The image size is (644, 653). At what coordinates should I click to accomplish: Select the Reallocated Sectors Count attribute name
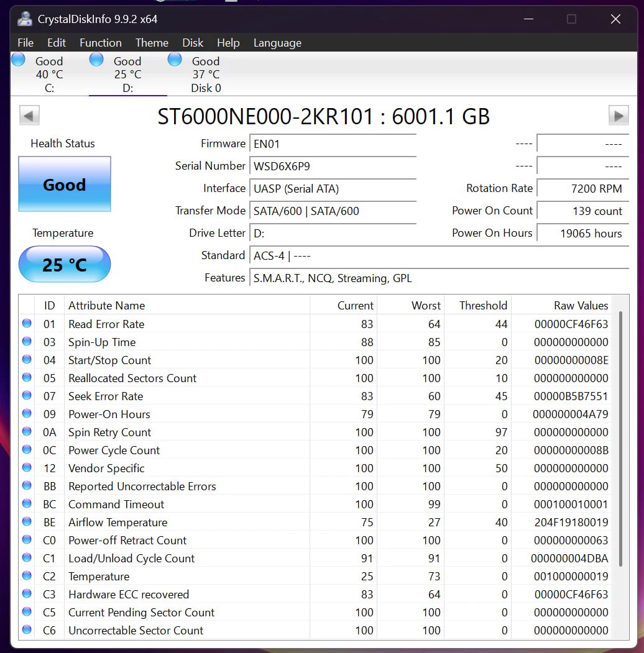tap(132, 378)
